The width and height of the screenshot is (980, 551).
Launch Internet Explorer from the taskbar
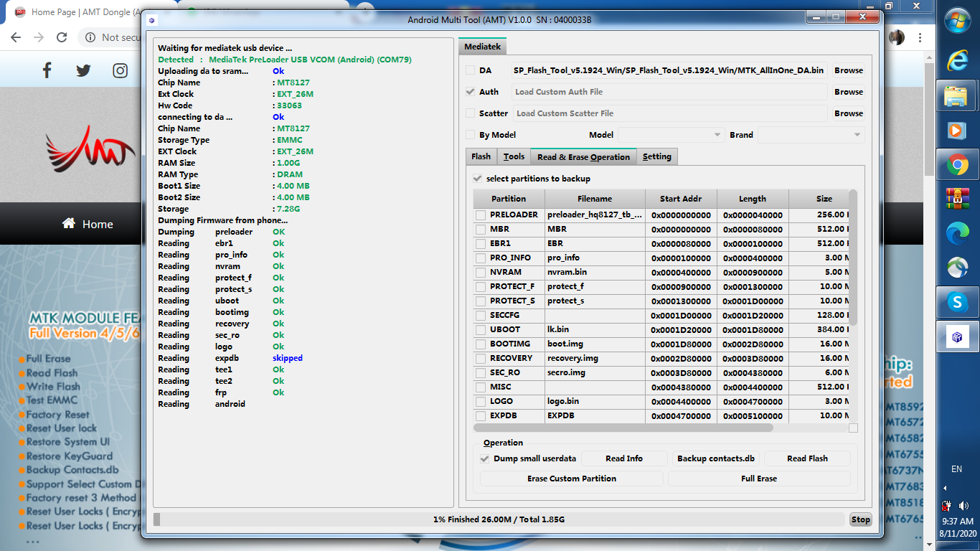click(957, 60)
